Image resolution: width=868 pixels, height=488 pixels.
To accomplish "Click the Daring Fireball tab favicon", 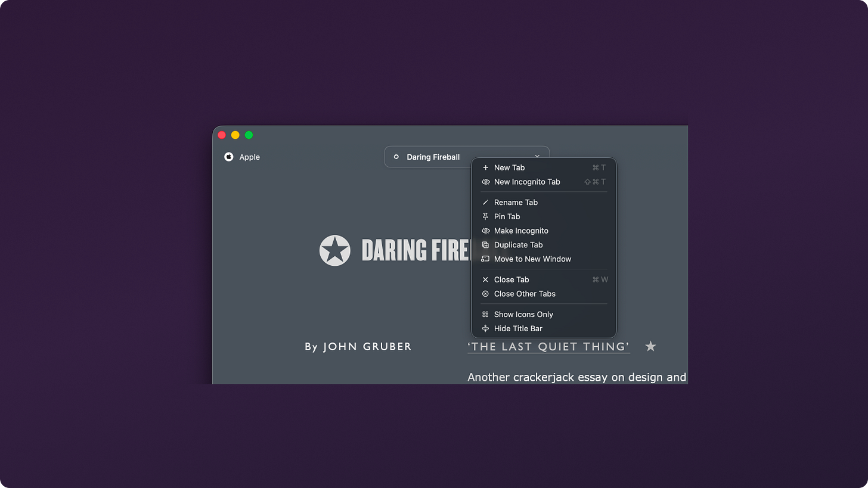I will 396,157.
